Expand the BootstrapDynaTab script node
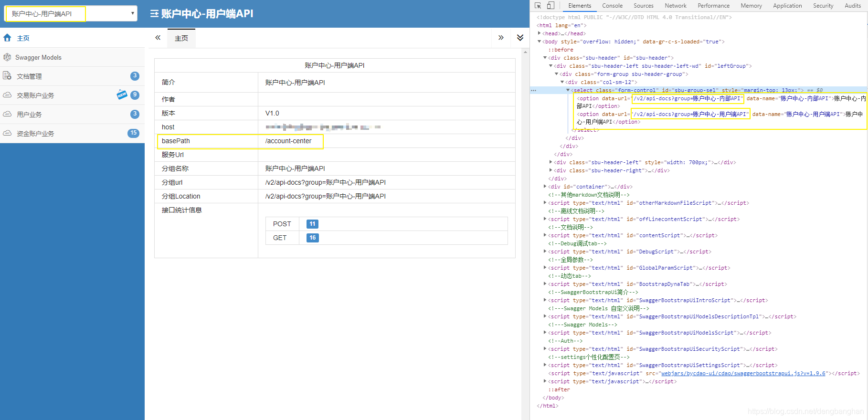The height and width of the screenshot is (420, 868). pos(545,284)
